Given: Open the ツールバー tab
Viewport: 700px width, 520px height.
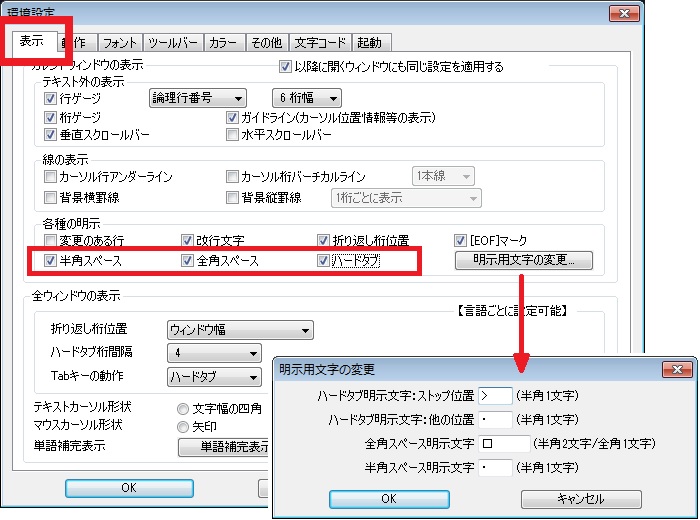Looking at the screenshot, I should click(171, 43).
